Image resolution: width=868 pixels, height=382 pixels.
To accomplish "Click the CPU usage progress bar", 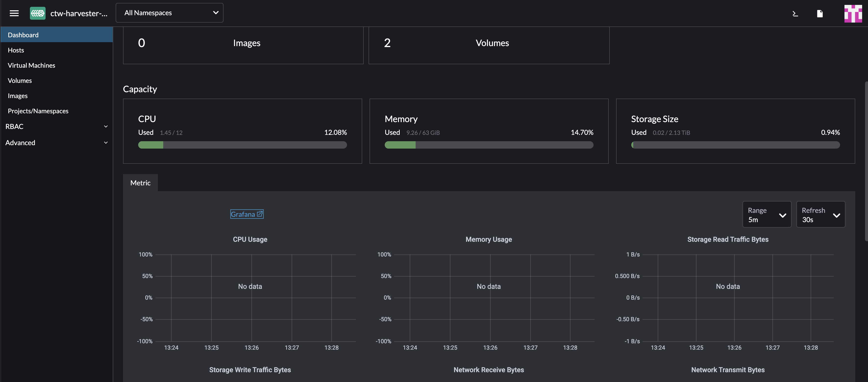I will click(242, 145).
